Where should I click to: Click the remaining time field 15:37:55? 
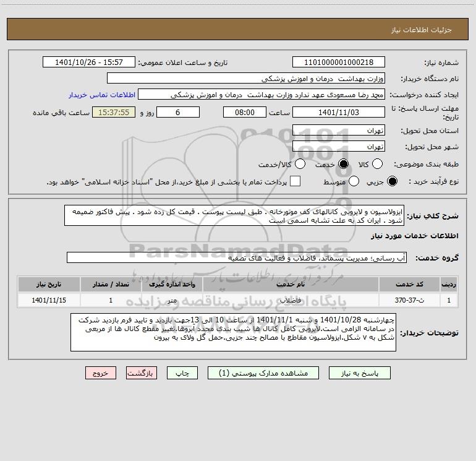click(114, 113)
